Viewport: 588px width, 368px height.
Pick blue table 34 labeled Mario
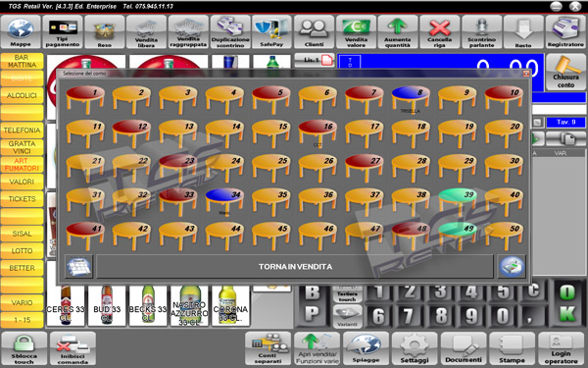[x=224, y=201]
